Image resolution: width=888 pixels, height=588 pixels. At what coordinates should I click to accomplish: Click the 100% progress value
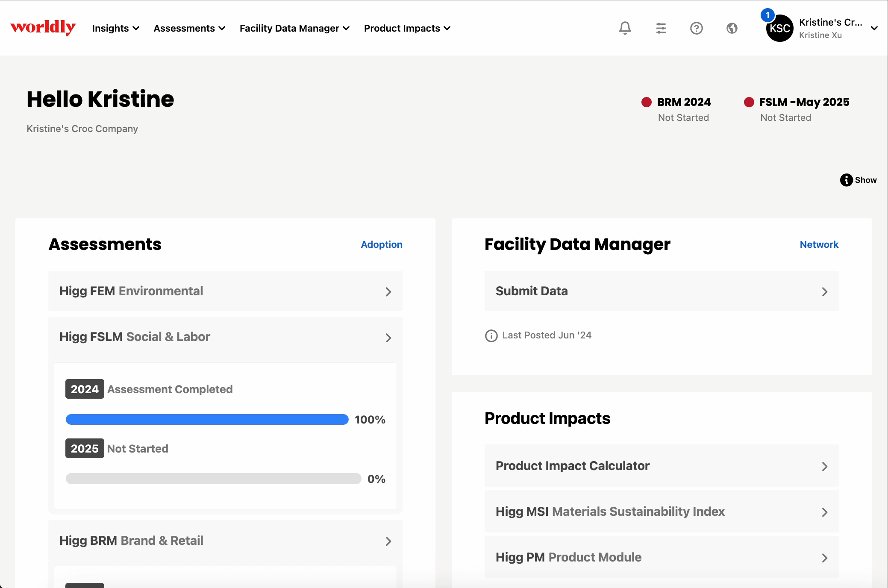coord(370,420)
